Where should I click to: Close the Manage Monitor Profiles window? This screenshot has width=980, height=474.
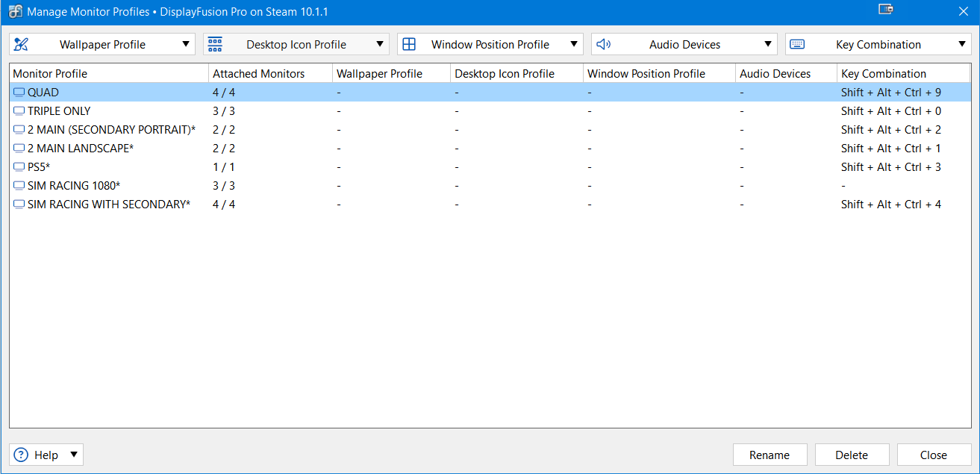click(963, 10)
